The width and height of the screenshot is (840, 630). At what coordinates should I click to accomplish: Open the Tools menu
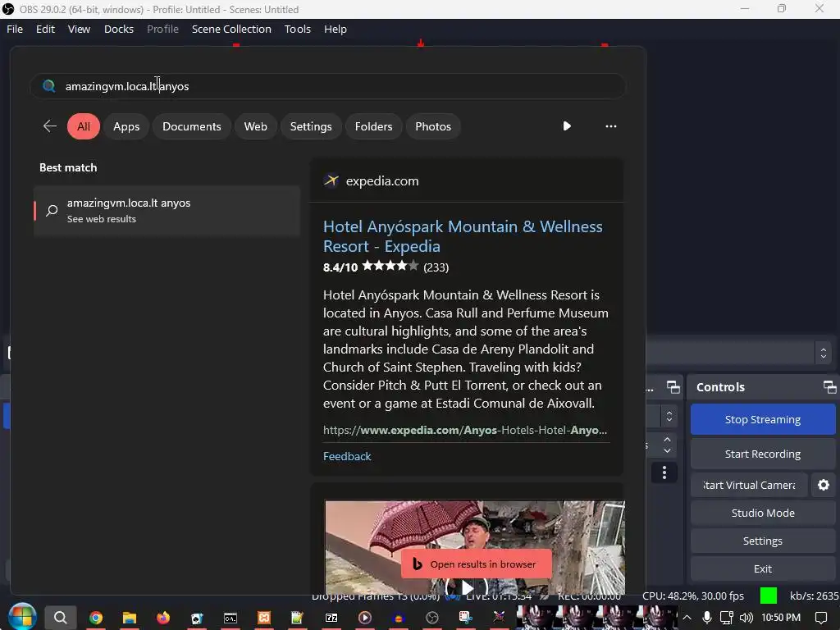pyautogui.click(x=297, y=29)
